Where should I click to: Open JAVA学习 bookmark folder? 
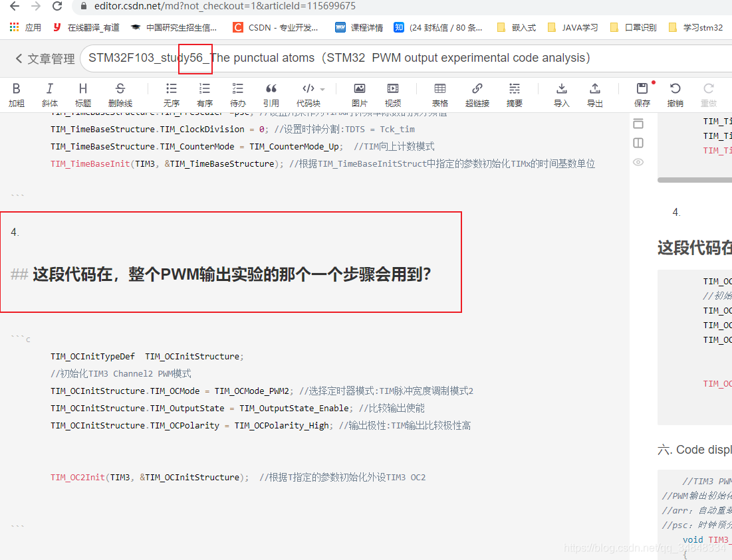(x=573, y=27)
